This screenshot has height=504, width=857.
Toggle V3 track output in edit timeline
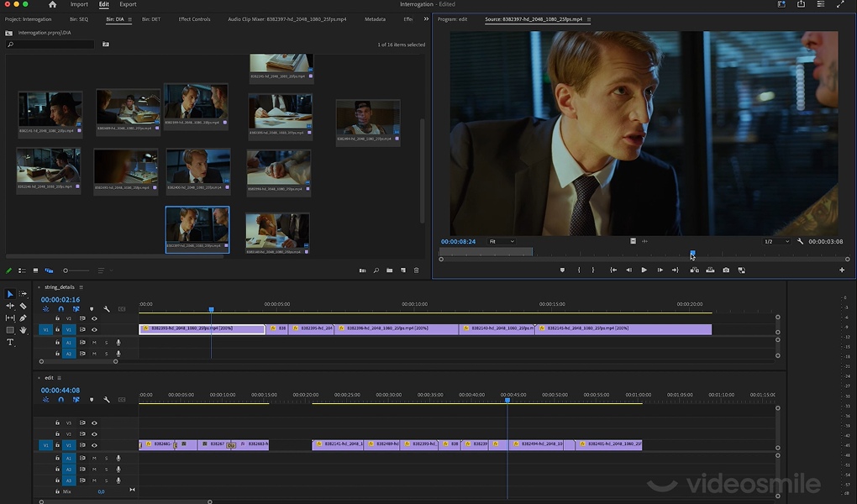pos(94,423)
